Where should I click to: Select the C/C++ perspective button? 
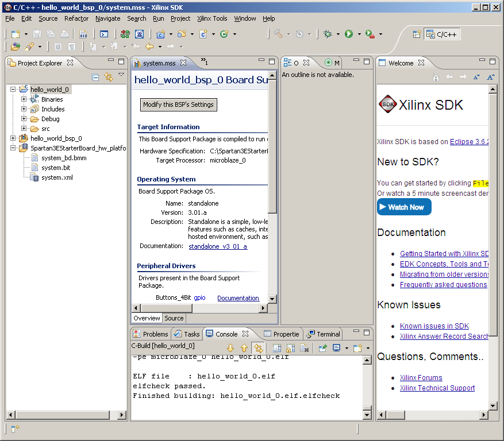pos(442,34)
